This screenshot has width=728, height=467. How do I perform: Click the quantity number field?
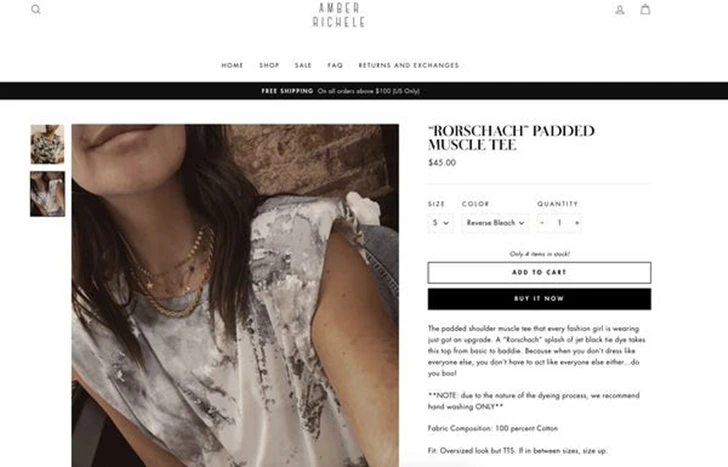[x=559, y=223]
